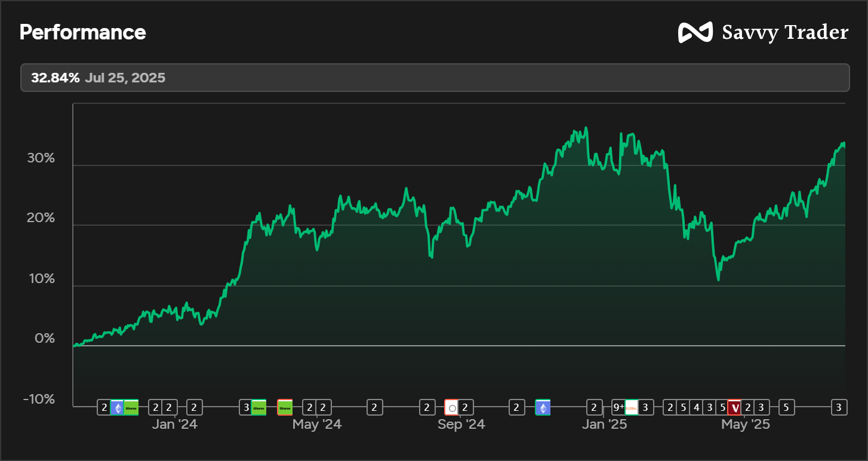Screen dimensions: 868x461
Task: Open the GLOBAL fund icon near Jan '25
Action: [x=630, y=407]
